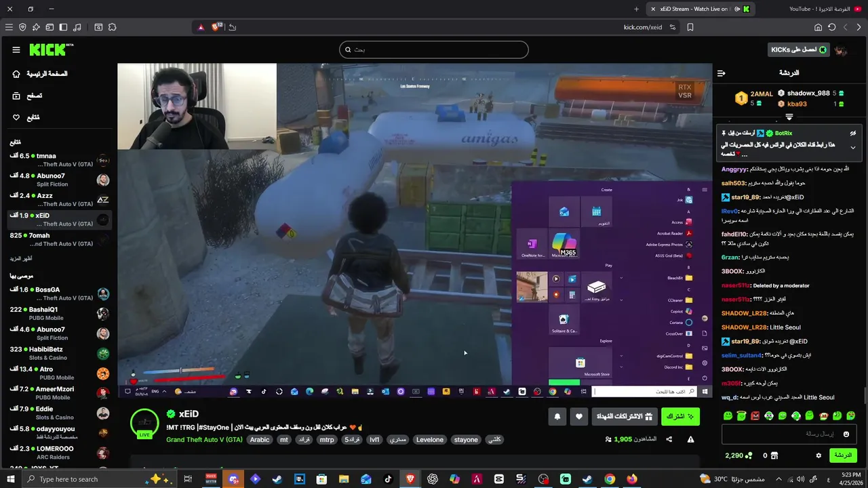Open Azzz channel in followed list
The width and height of the screenshot is (868, 488).
(x=59, y=199)
